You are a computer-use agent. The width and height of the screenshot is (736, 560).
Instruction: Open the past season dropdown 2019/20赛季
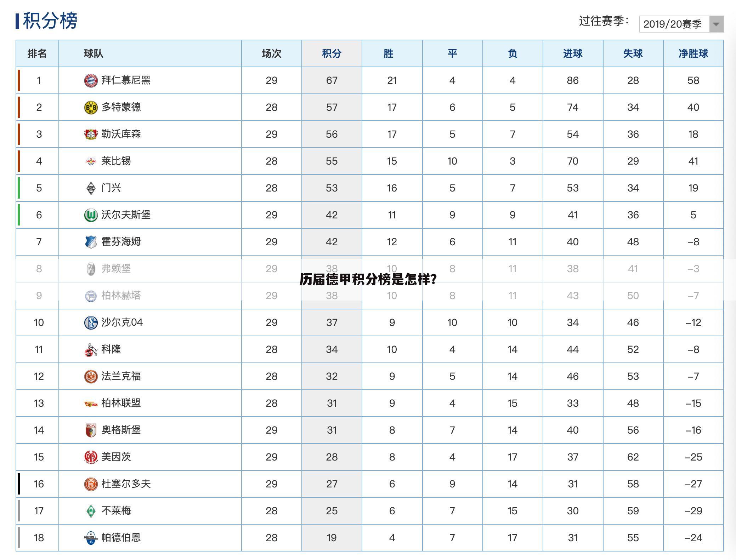pyautogui.click(x=681, y=24)
